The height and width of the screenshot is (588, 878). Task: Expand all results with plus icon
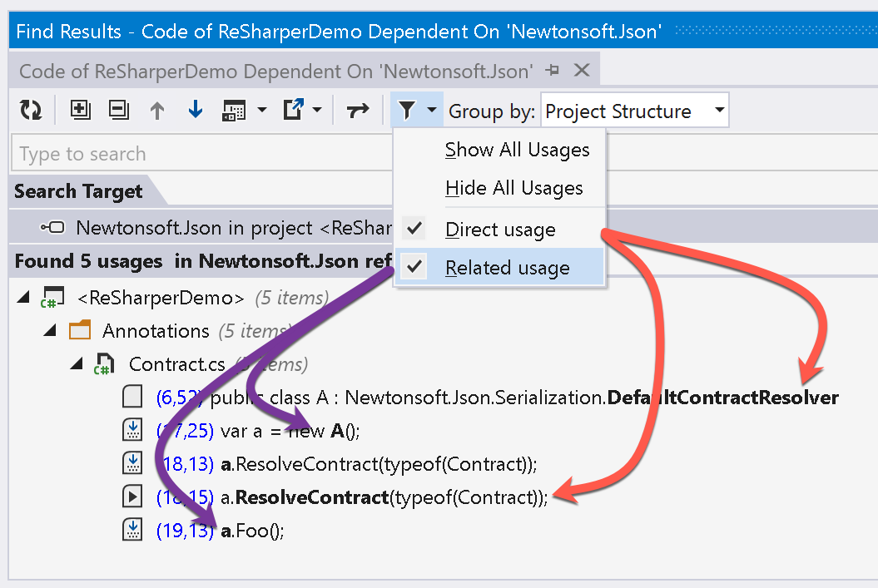click(80, 109)
